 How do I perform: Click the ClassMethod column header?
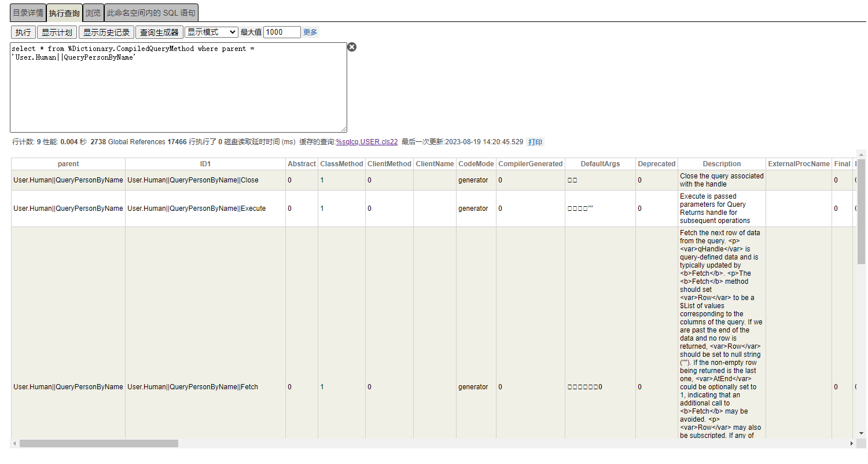click(341, 164)
